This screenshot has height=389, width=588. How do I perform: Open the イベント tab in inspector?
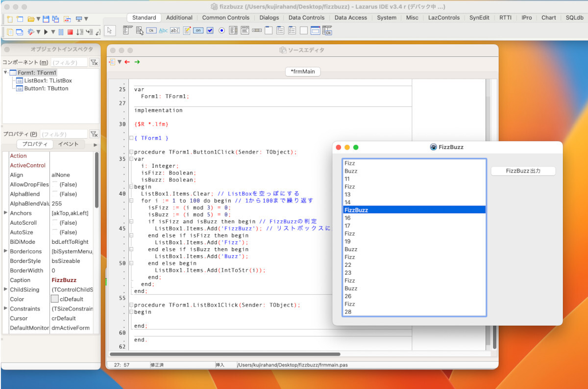68,144
